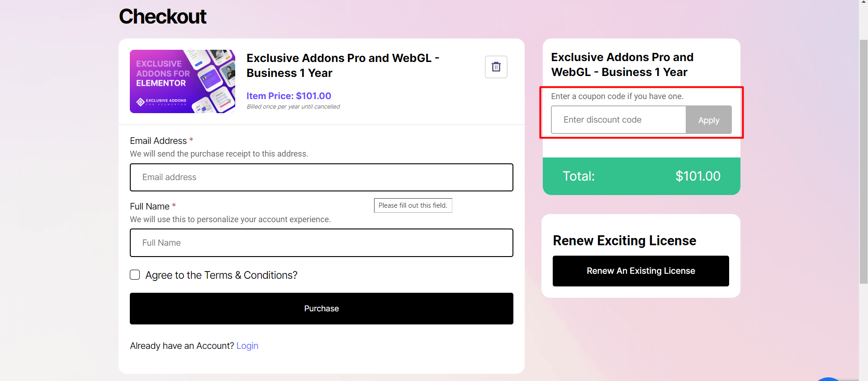This screenshot has height=381, width=868.
Task: Click Renew An Existing License
Action: click(640, 271)
